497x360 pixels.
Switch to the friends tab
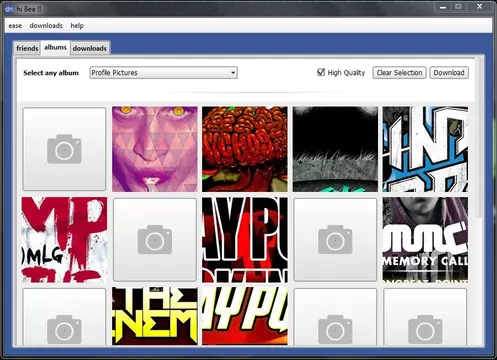[x=27, y=48]
